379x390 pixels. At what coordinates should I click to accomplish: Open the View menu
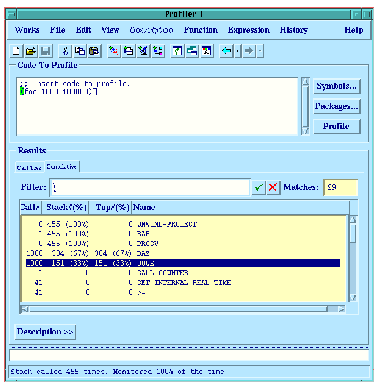pyautogui.click(x=110, y=30)
